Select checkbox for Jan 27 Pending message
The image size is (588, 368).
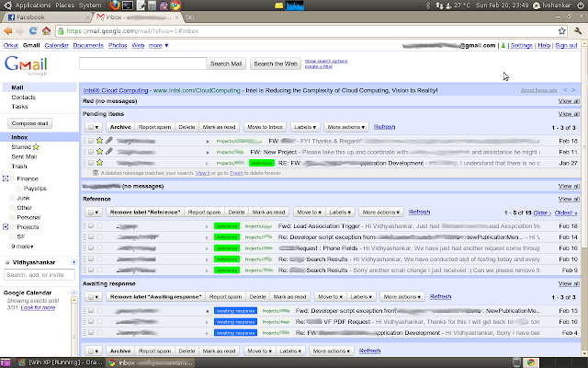pos(91,163)
